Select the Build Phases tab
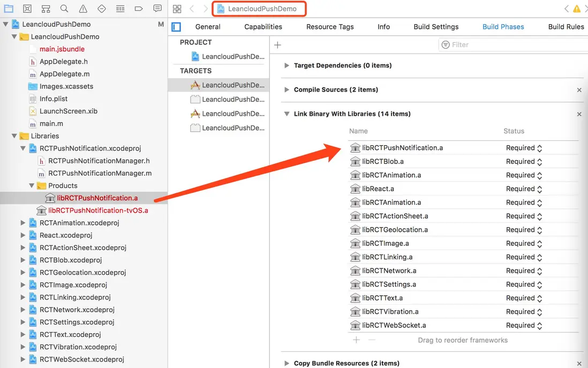 [x=503, y=27]
